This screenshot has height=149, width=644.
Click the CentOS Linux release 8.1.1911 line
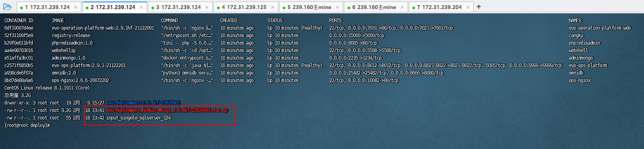click(47, 88)
